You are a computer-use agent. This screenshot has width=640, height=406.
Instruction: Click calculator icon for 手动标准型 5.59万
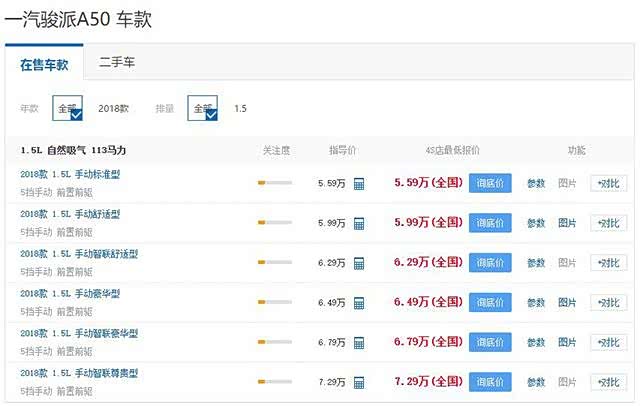360,183
